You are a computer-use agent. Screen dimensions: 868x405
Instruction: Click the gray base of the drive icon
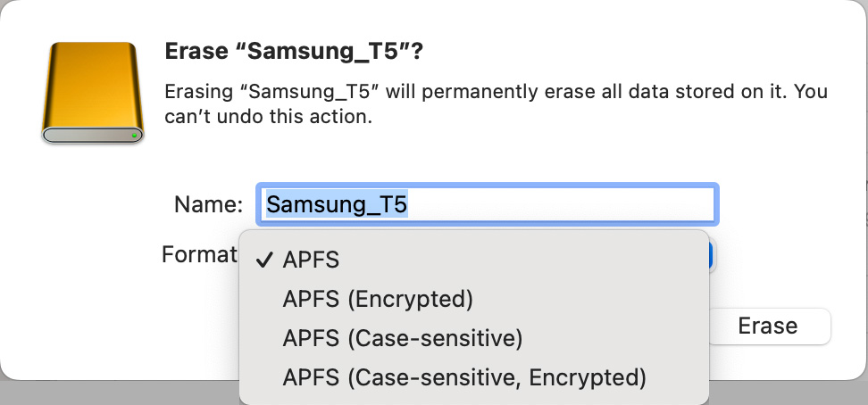click(93, 135)
